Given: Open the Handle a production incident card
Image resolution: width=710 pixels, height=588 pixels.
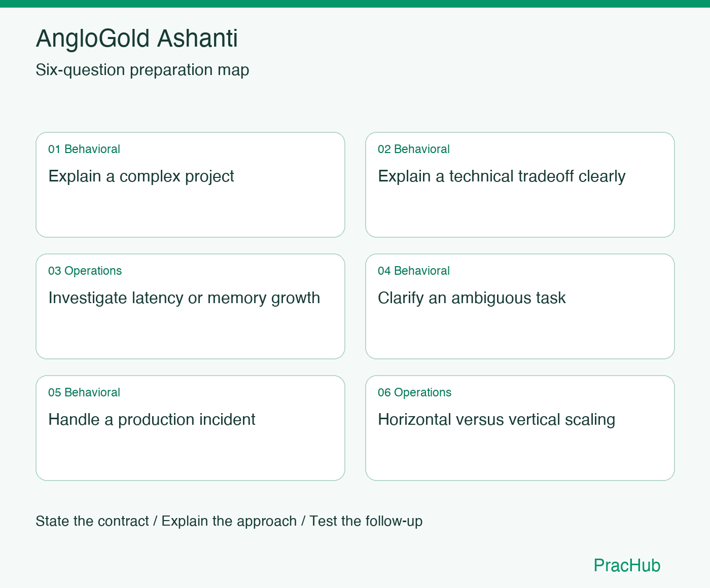Looking at the screenshot, I should point(190,428).
